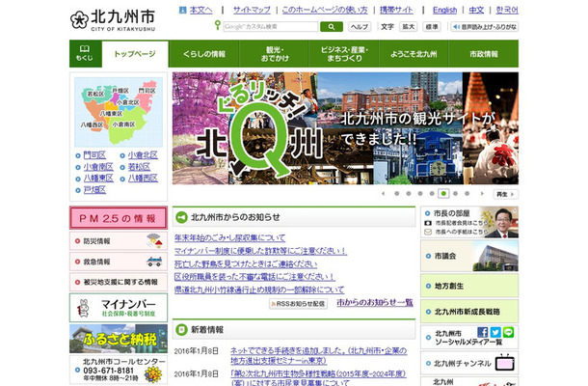
Task: Open the 地方創生 banner
Action: point(469,286)
